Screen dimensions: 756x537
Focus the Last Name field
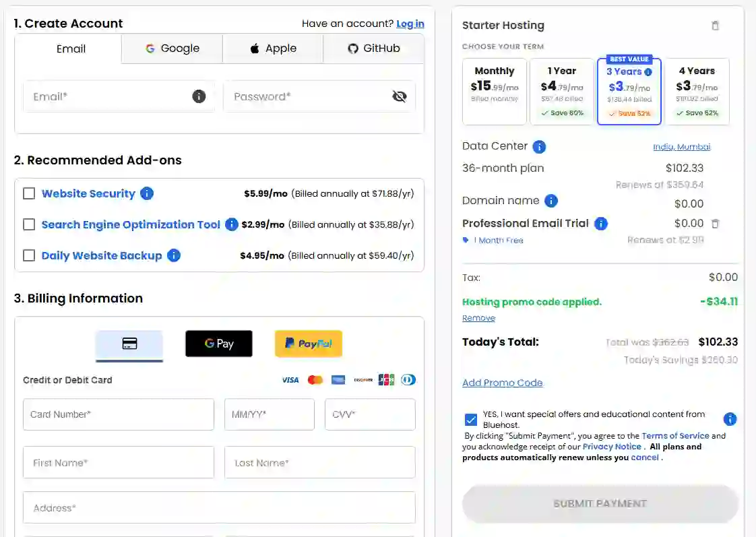(320, 463)
